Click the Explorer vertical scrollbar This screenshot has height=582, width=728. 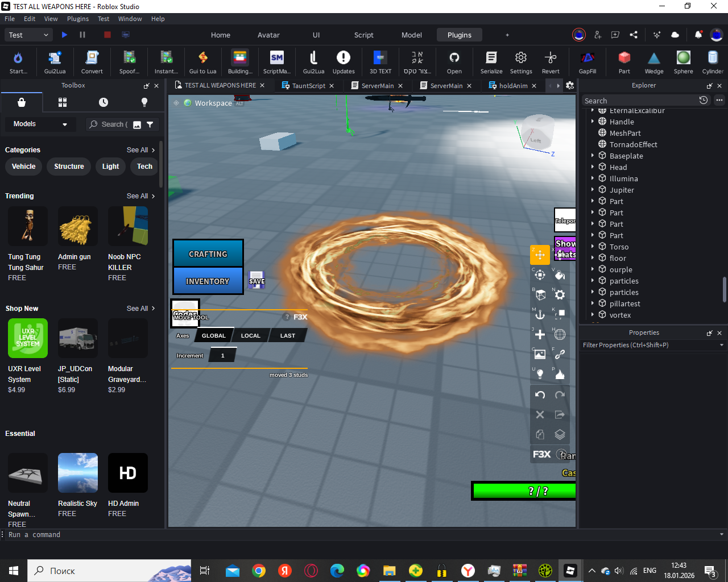click(724, 289)
